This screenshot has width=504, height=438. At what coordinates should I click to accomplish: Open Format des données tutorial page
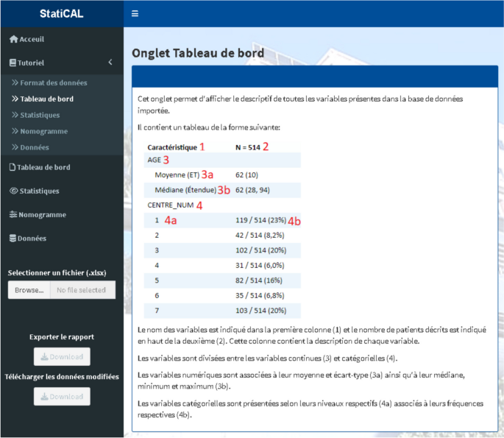pos(54,82)
